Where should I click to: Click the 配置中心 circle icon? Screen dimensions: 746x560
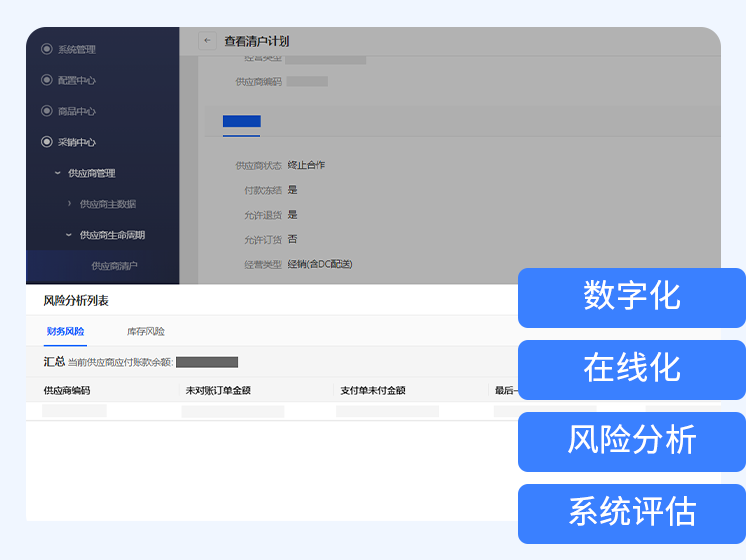46,80
